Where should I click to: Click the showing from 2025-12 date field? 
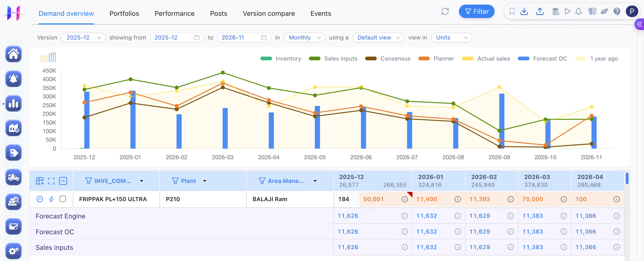point(177,38)
